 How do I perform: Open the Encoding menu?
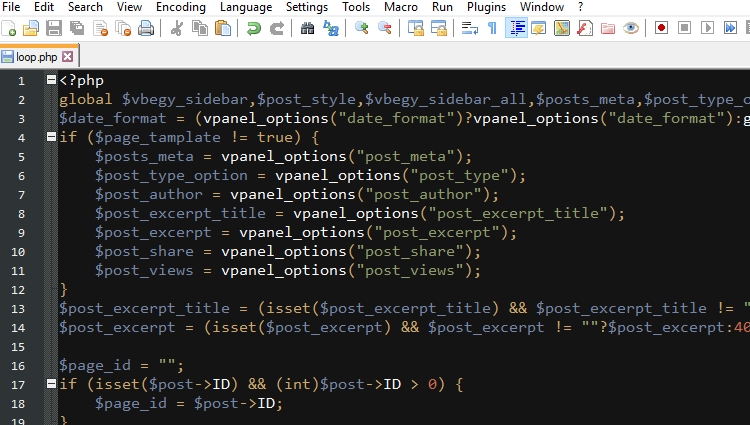pyautogui.click(x=181, y=7)
